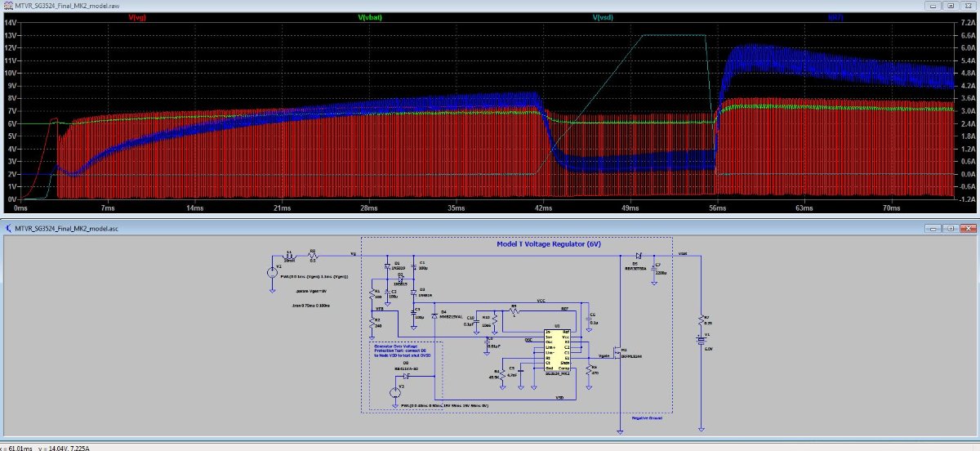Image resolution: width=980 pixels, height=451 pixels.
Task: Click the schematic window's LTspice title icon
Action: [7, 229]
